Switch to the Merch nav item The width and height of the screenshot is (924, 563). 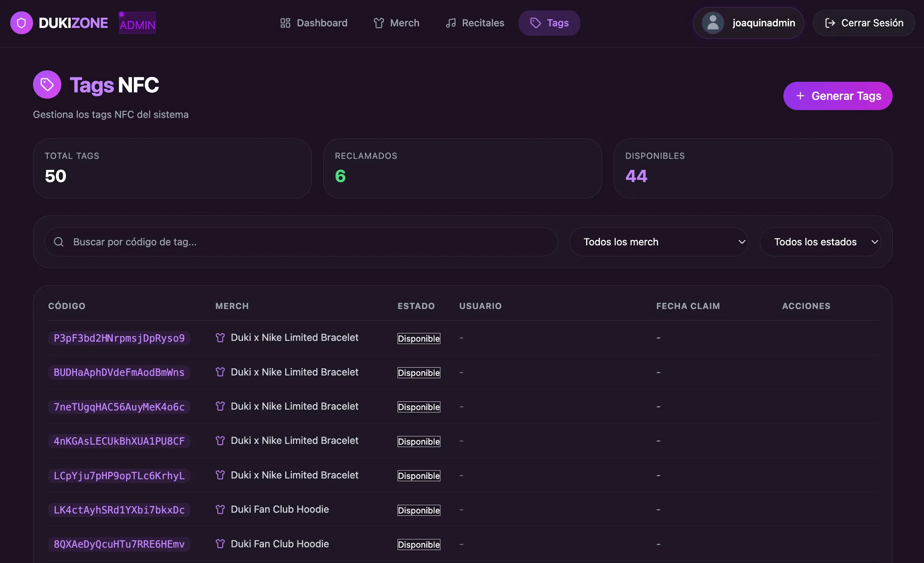tap(396, 23)
